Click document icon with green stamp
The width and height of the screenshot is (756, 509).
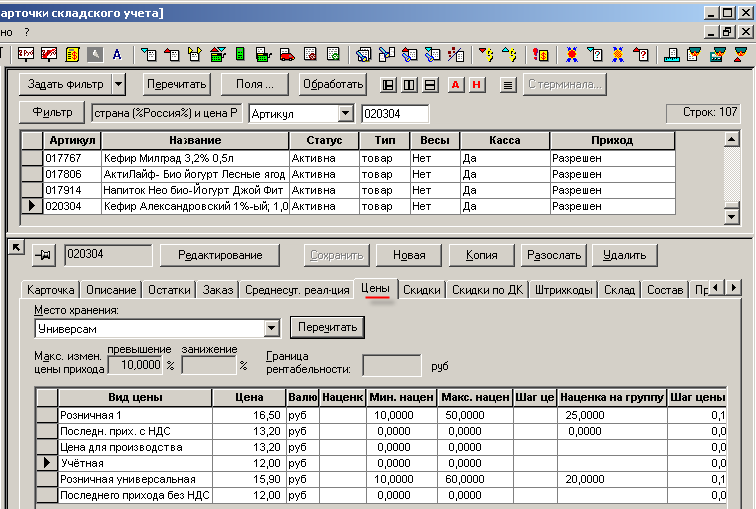pyautogui.click(x=333, y=54)
